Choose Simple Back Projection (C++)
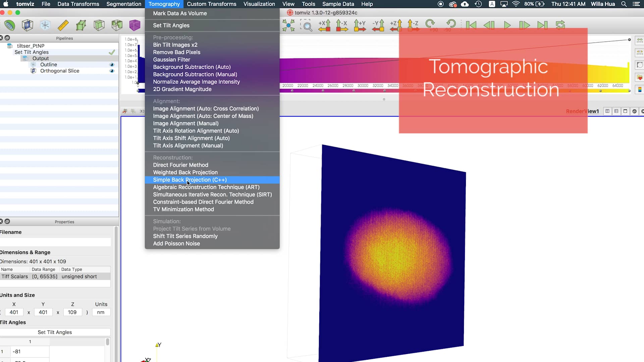Image resolution: width=644 pixels, height=362 pixels. click(190, 180)
